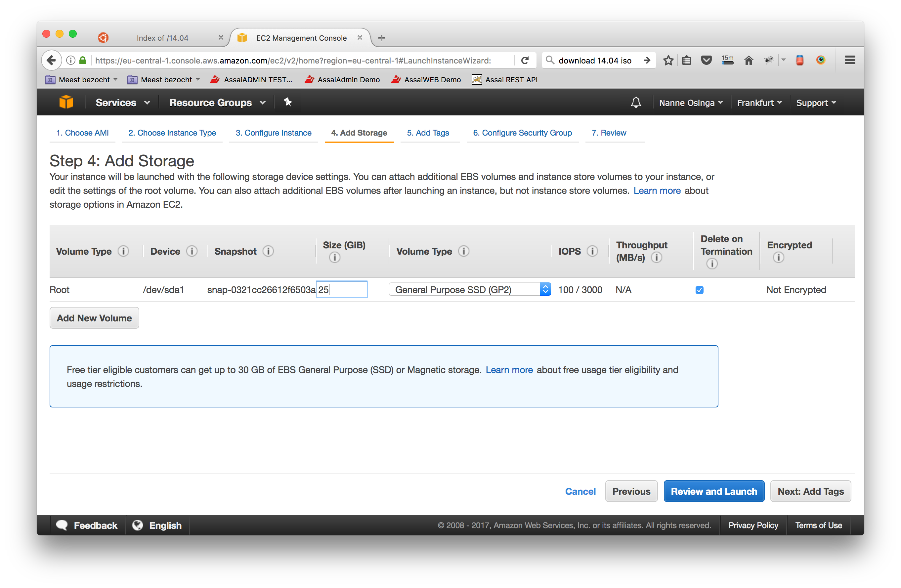Click the info icon next to IOPS
The image size is (901, 588).
tap(592, 251)
